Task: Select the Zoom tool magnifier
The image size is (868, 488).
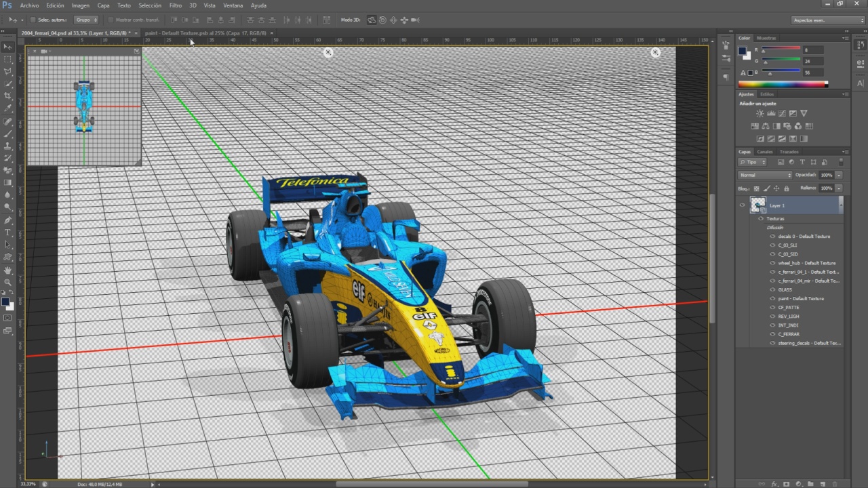Action: tap(8, 282)
